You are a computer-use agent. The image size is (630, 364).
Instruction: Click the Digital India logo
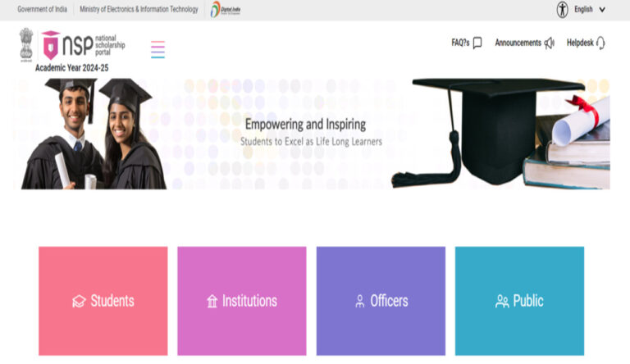click(226, 9)
